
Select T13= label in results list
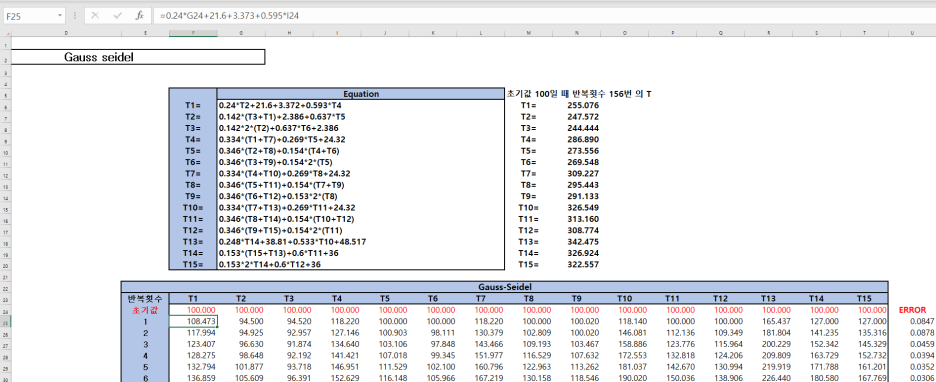click(x=529, y=242)
